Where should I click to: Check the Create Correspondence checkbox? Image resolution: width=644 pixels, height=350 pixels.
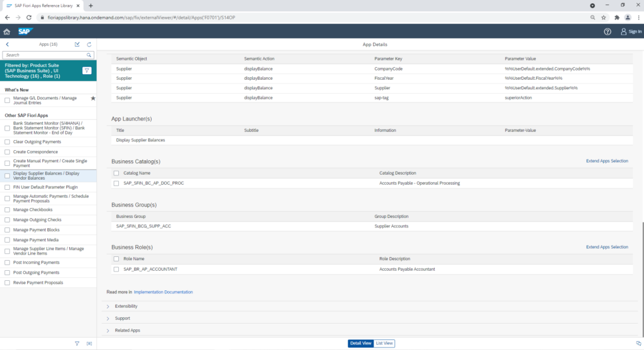pos(8,152)
